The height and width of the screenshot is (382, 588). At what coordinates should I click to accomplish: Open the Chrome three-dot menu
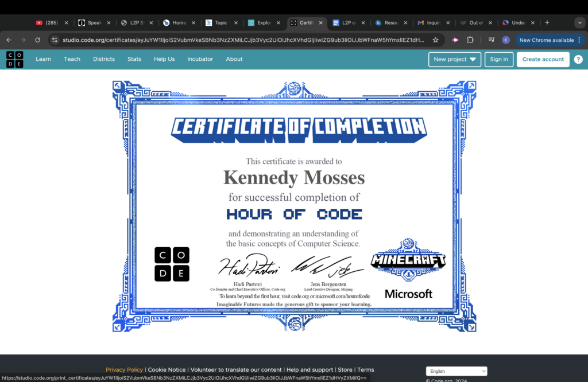click(x=579, y=40)
